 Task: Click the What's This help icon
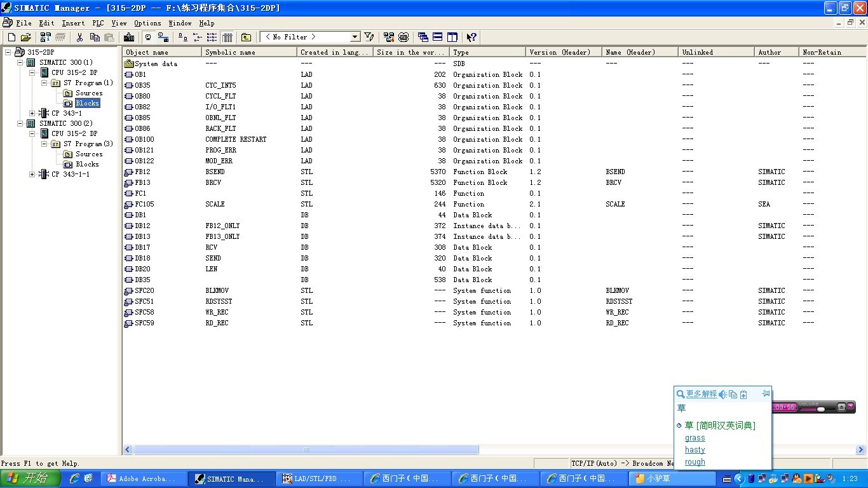(x=471, y=37)
